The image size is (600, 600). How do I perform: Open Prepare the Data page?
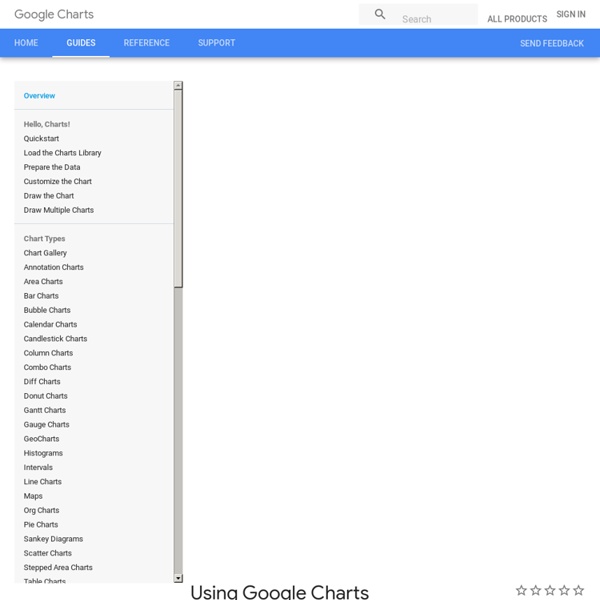click(52, 167)
